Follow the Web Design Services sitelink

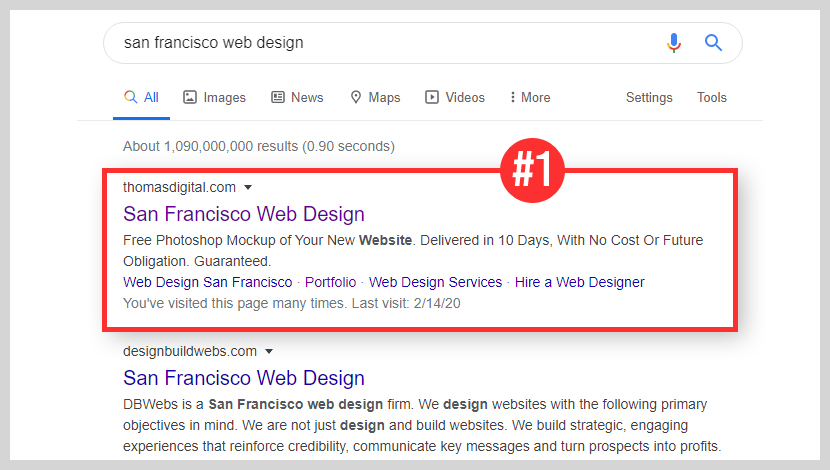[435, 282]
